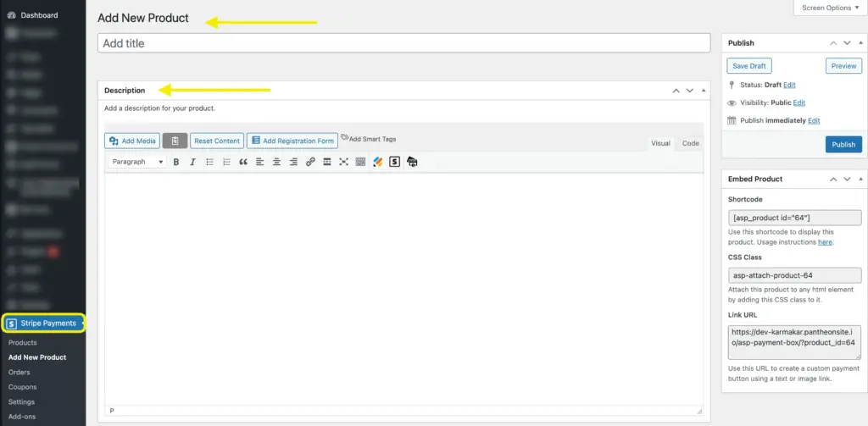Click the editor resize handle corner

(x=699, y=411)
